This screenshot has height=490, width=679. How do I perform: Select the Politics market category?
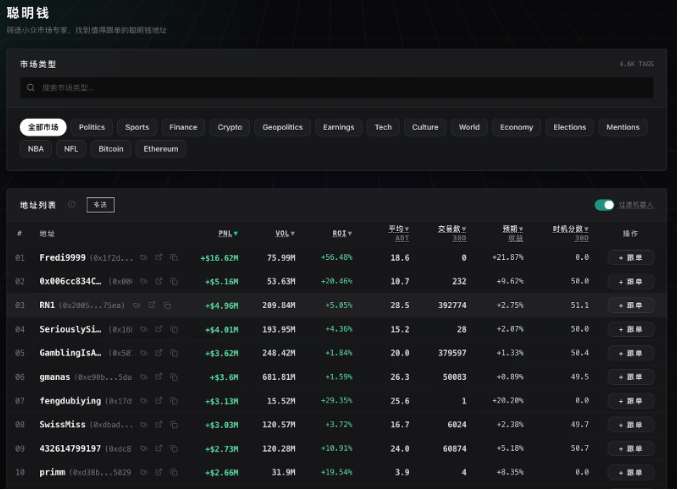point(92,127)
